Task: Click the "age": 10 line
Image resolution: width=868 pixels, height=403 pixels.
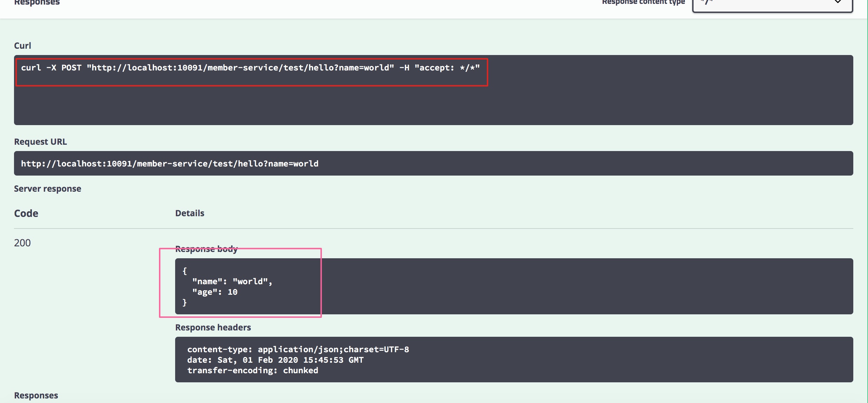Action: [215, 292]
